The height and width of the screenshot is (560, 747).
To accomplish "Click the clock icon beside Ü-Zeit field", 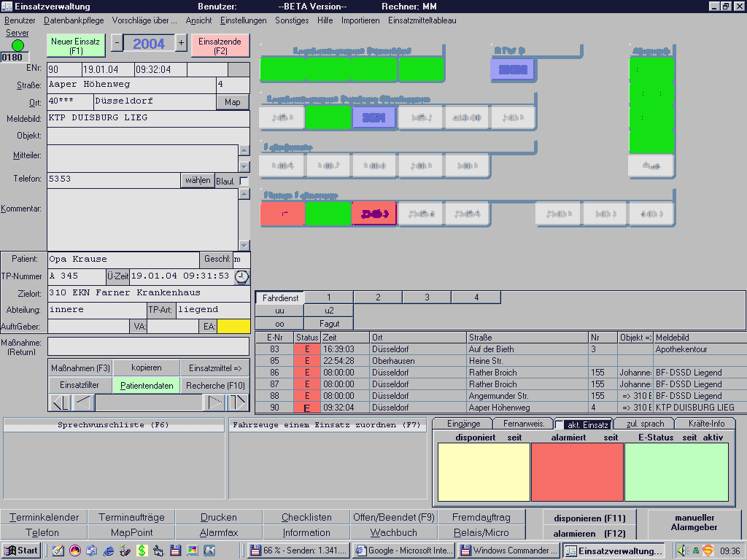I will click(x=241, y=277).
